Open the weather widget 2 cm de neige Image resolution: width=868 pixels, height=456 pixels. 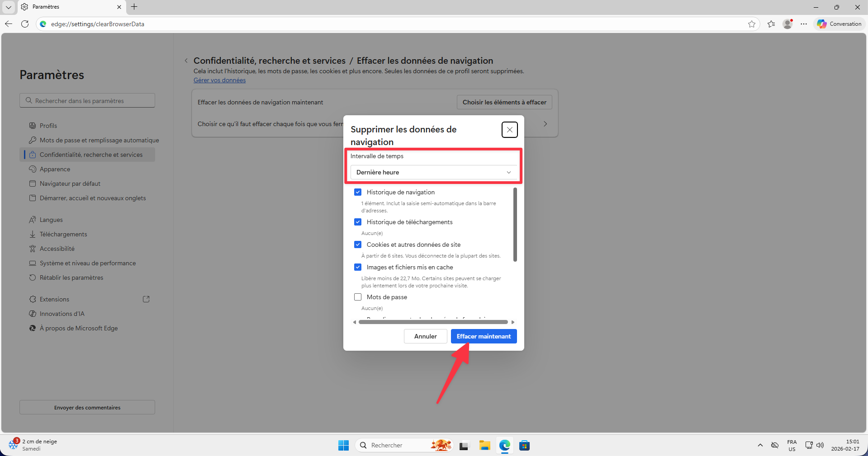(34, 445)
